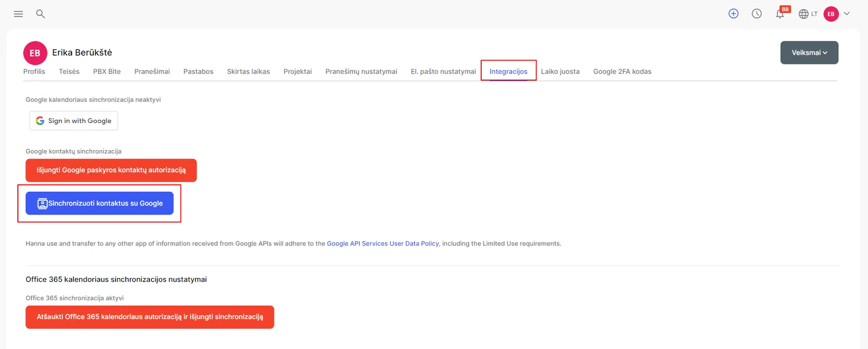Open the Pranešimai tab
This screenshot has width=868, height=349.
coord(152,72)
